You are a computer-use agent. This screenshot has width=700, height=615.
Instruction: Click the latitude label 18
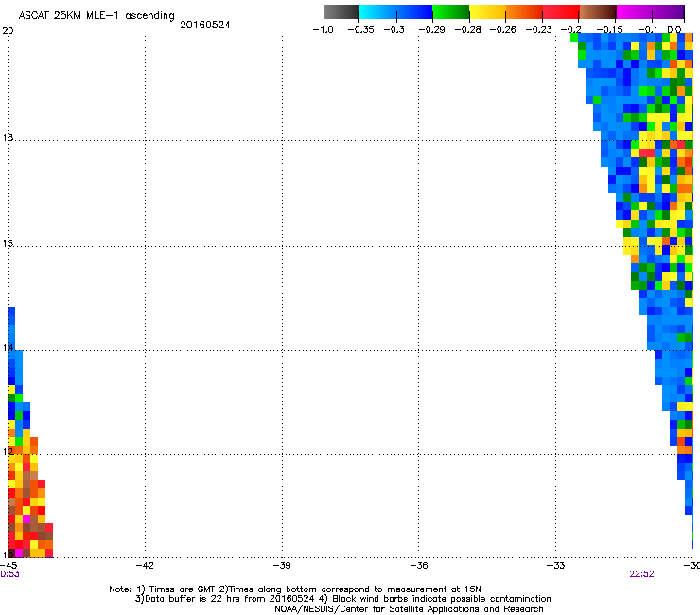coord(8,137)
